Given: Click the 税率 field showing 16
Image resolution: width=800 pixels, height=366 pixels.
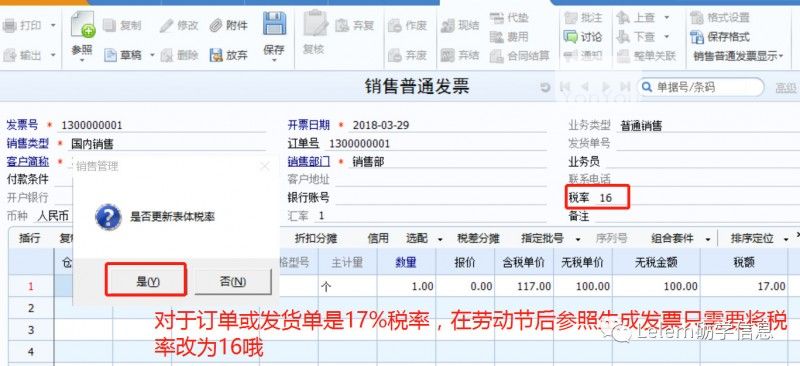Looking at the screenshot, I should click(x=598, y=198).
